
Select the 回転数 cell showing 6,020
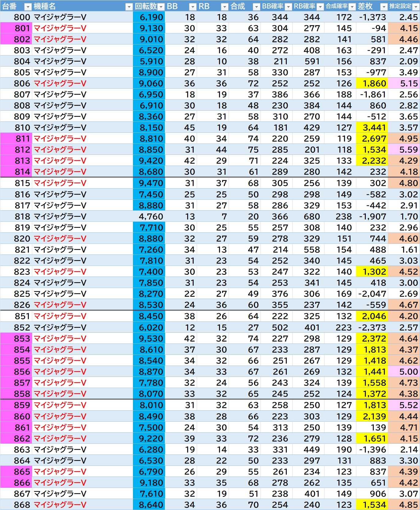[149, 328]
